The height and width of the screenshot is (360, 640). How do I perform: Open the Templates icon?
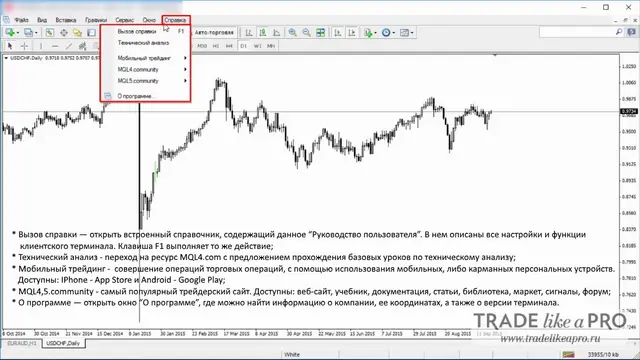click(404, 33)
